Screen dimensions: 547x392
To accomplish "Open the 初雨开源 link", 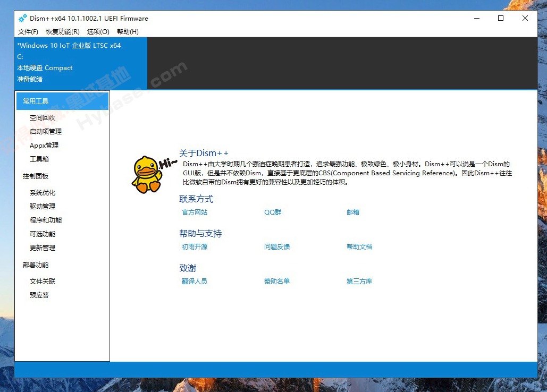I will [195, 246].
